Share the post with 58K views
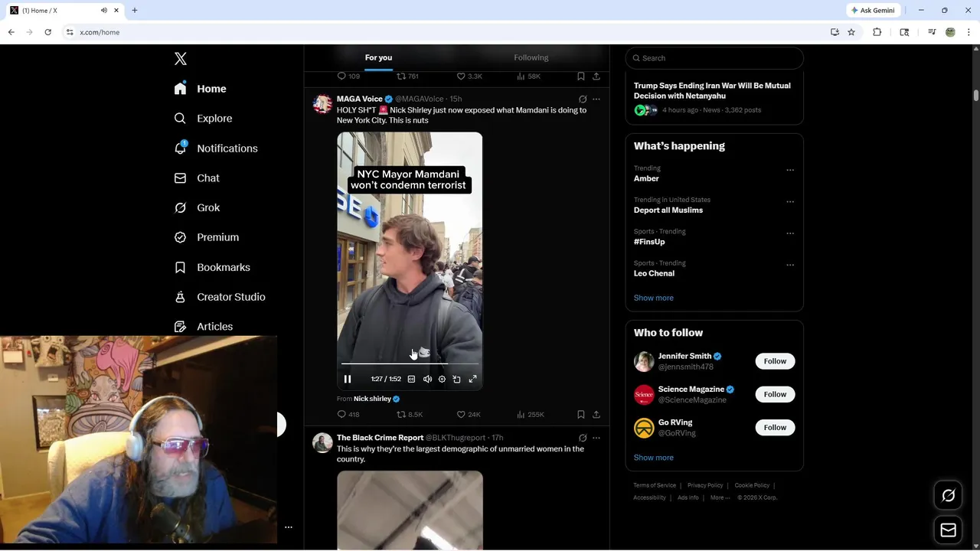This screenshot has height=551, width=980. click(596, 77)
